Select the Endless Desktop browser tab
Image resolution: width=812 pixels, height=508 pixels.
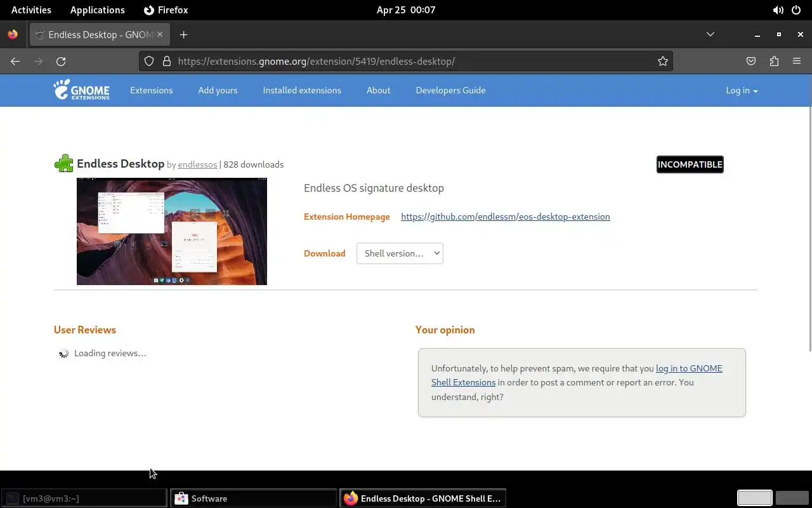99,34
